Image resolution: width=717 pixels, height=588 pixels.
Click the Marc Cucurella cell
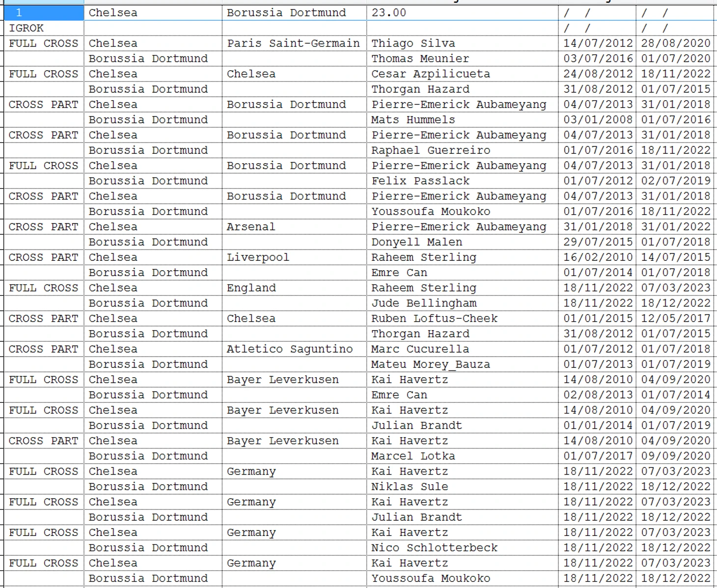point(462,349)
